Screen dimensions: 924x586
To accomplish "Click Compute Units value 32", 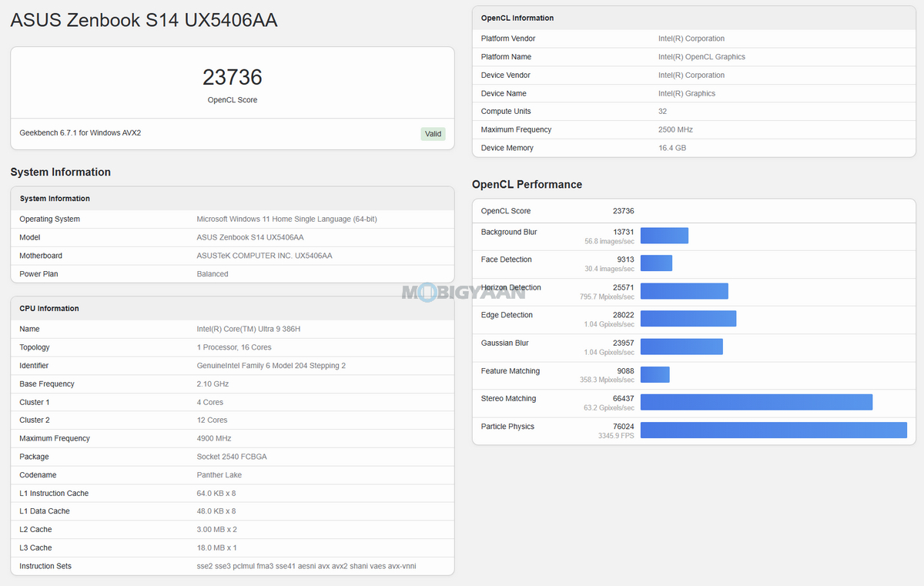I will click(x=662, y=112).
